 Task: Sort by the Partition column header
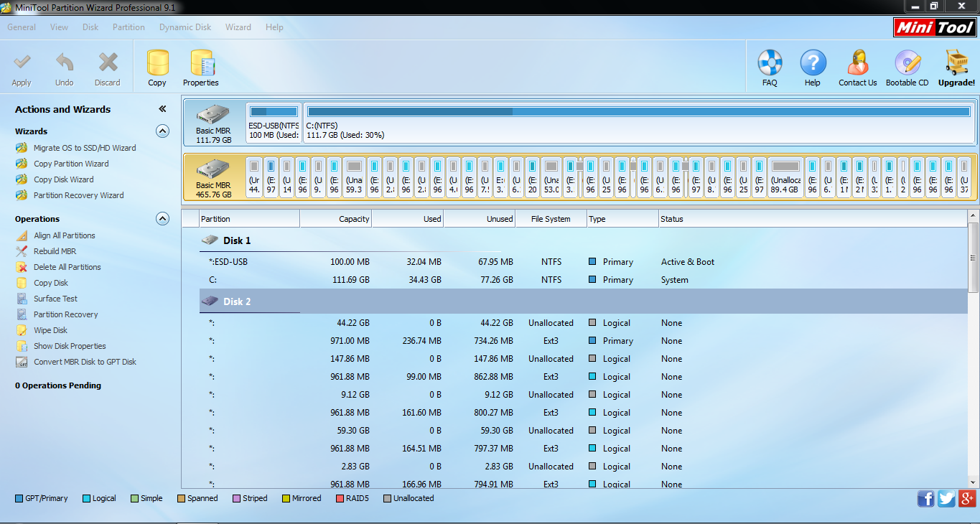click(249, 219)
